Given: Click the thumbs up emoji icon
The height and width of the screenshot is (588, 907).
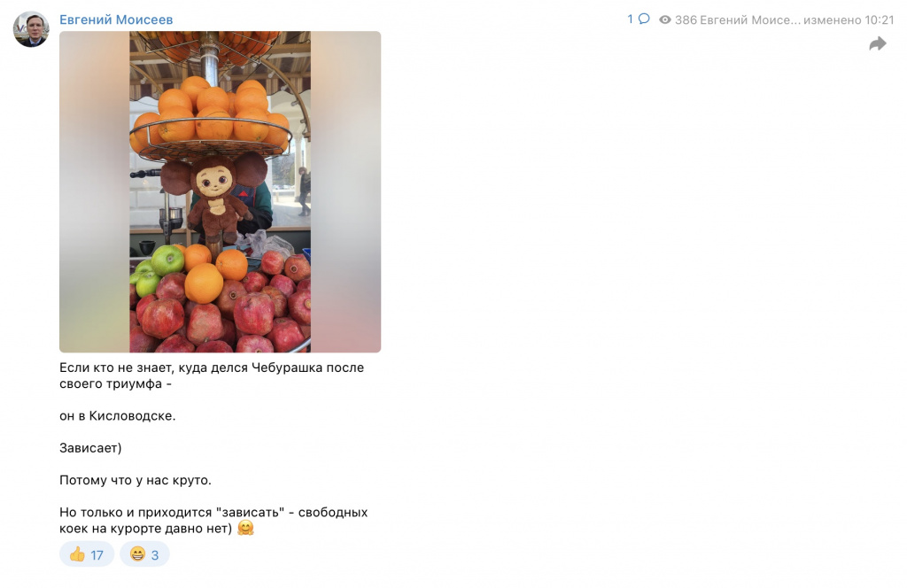Looking at the screenshot, I should click(x=77, y=554).
